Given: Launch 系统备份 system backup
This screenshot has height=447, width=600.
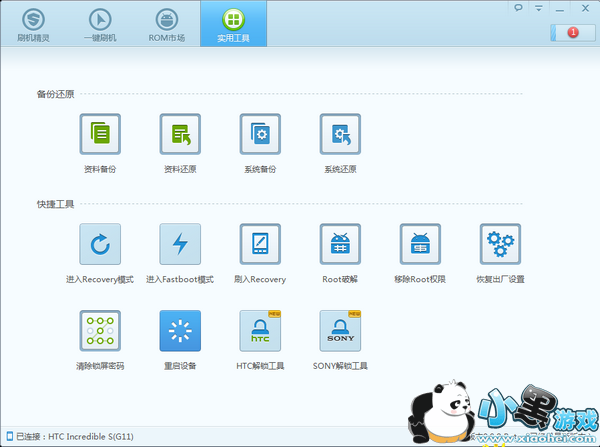Looking at the screenshot, I should point(260,134).
